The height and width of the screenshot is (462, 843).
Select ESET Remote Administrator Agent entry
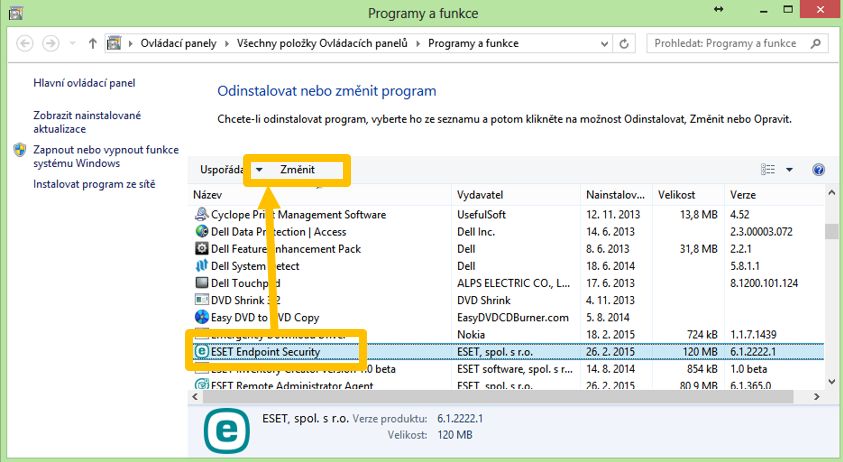292,385
